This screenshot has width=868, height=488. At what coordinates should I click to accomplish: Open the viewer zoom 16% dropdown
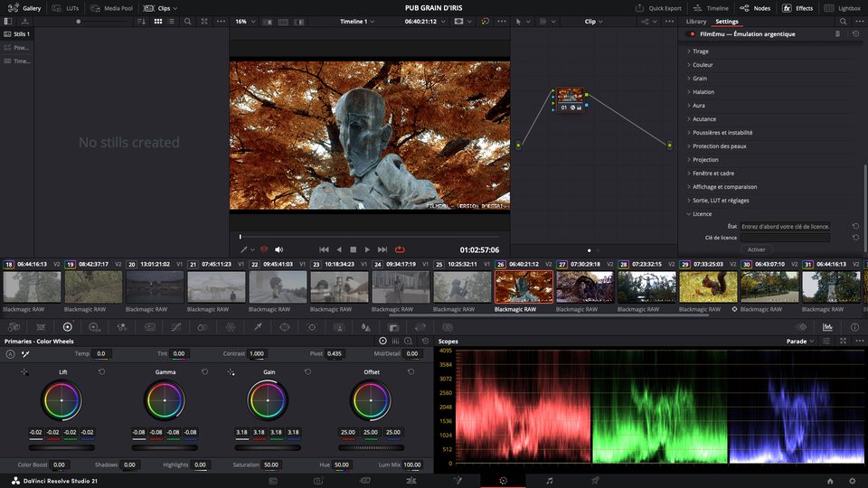coord(245,22)
